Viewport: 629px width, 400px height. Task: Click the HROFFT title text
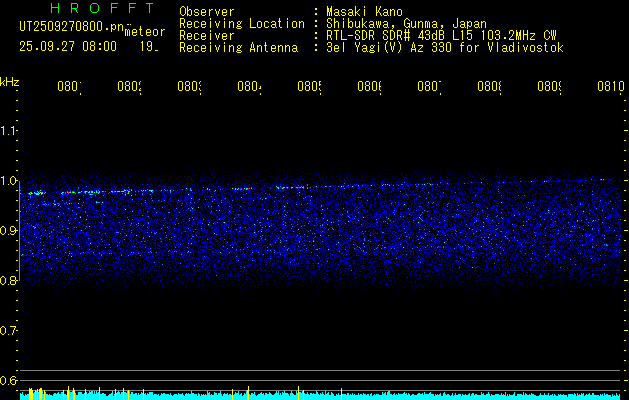(x=102, y=8)
